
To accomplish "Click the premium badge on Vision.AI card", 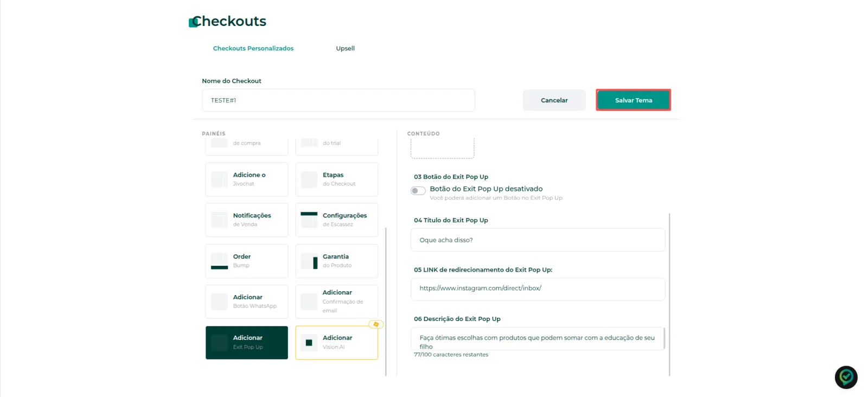I will 376,324.
